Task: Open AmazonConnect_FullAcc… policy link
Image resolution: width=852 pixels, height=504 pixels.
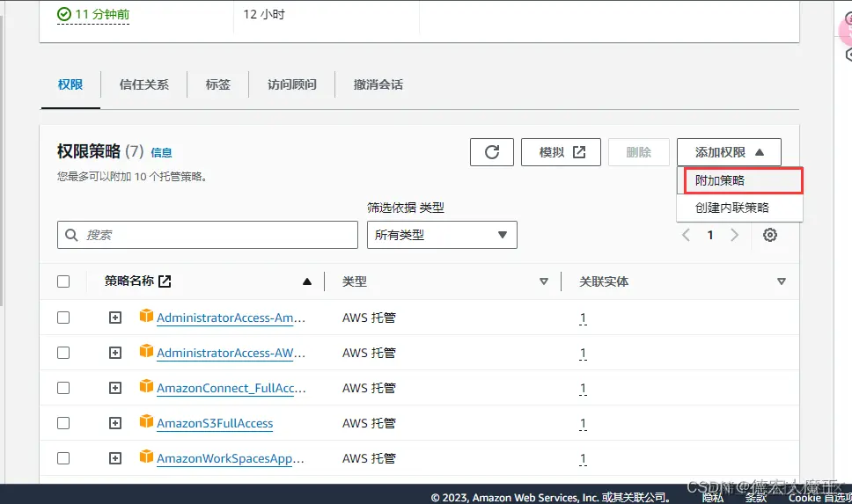Action: [x=231, y=388]
